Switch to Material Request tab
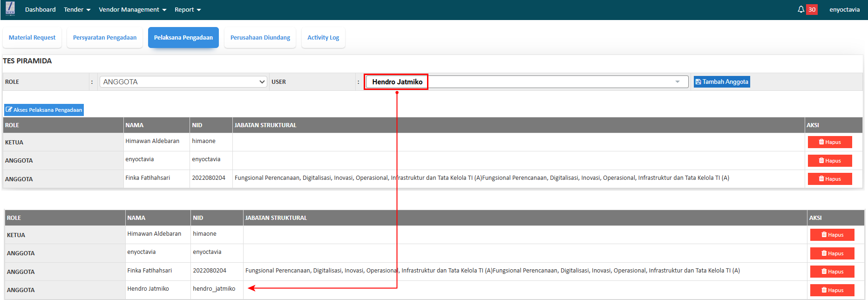This screenshot has width=868, height=300. [32, 38]
